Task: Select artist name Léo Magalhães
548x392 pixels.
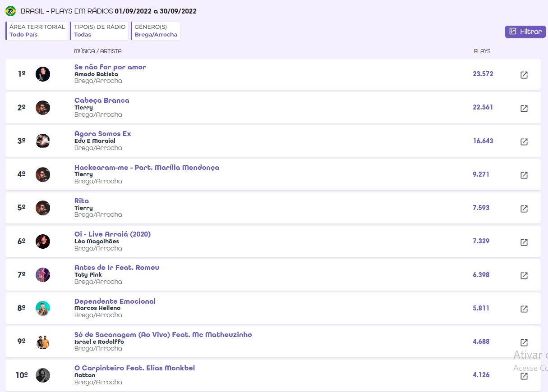Action: 97,241
